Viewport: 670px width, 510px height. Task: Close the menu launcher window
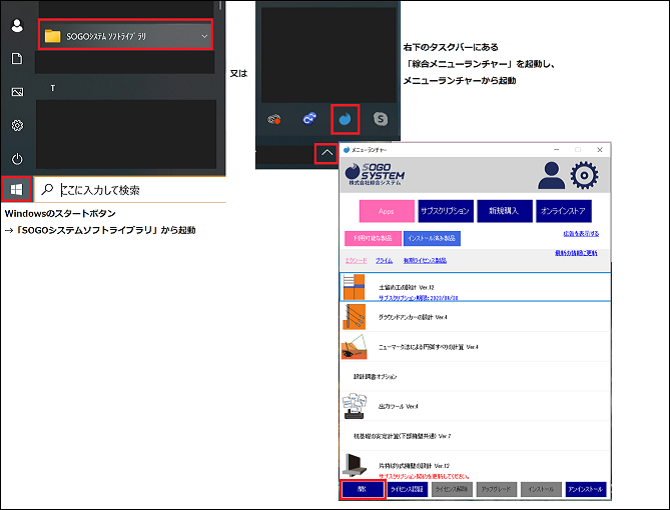[600, 149]
